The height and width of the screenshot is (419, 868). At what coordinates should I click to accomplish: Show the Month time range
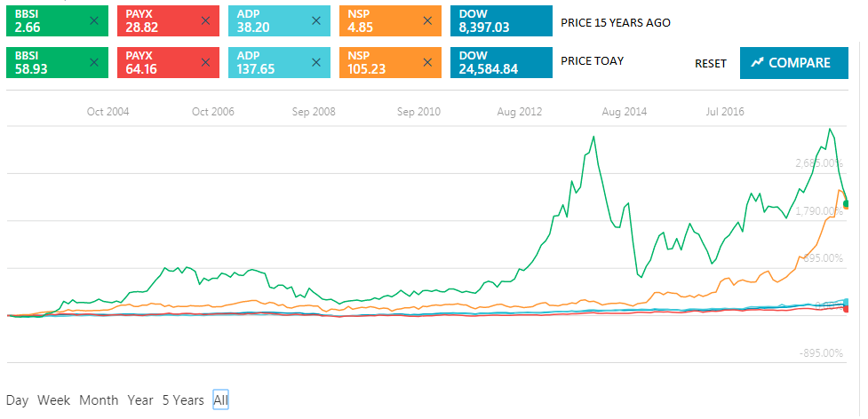click(99, 400)
